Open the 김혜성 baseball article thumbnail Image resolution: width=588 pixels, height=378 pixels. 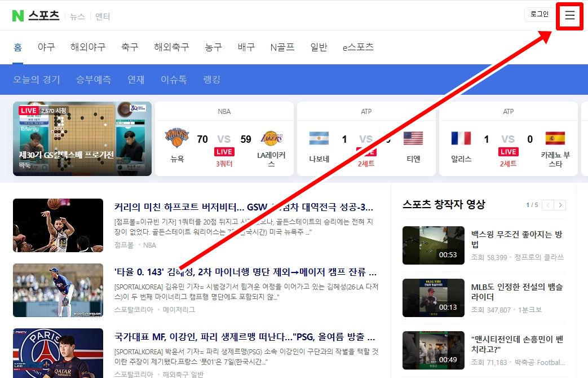pyautogui.click(x=58, y=290)
